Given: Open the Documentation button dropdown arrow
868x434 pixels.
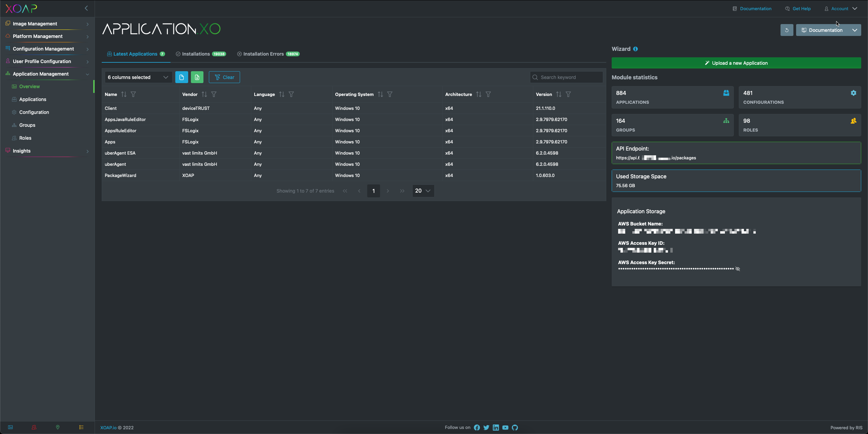Looking at the screenshot, I should click(x=854, y=30).
